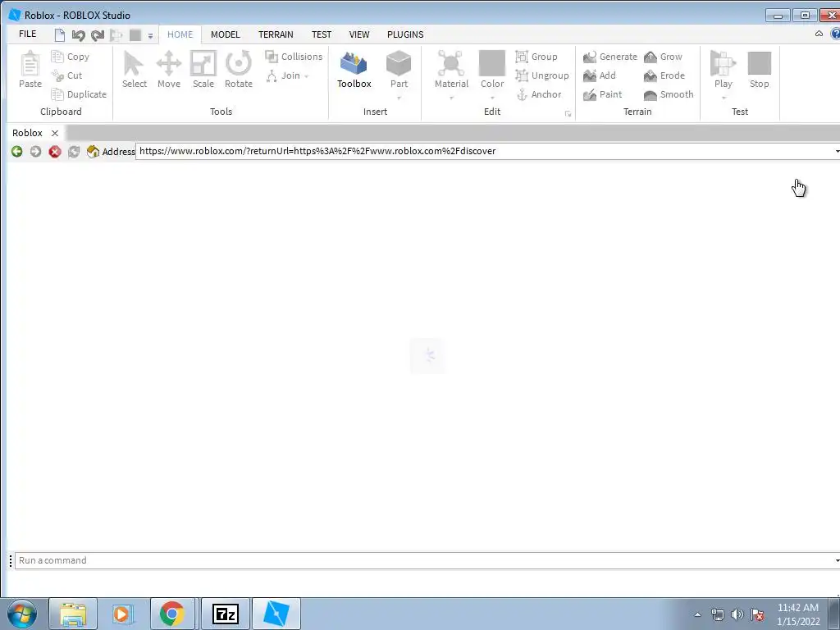Screen dimensions: 840x630
Task: Click the Copy button
Action: coord(71,57)
